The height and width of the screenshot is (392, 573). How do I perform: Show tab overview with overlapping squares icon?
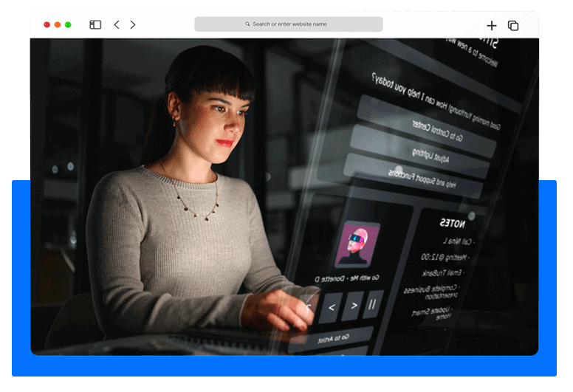pos(513,25)
